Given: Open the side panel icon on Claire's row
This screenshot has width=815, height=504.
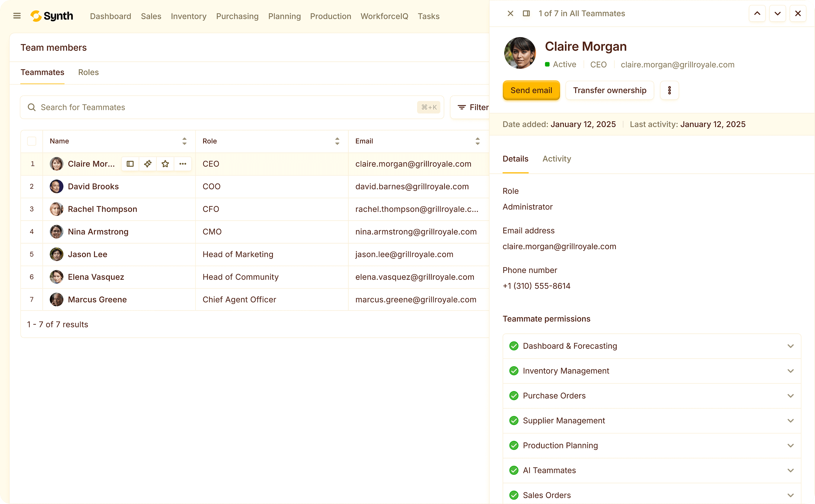Looking at the screenshot, I should pos(130,164).
